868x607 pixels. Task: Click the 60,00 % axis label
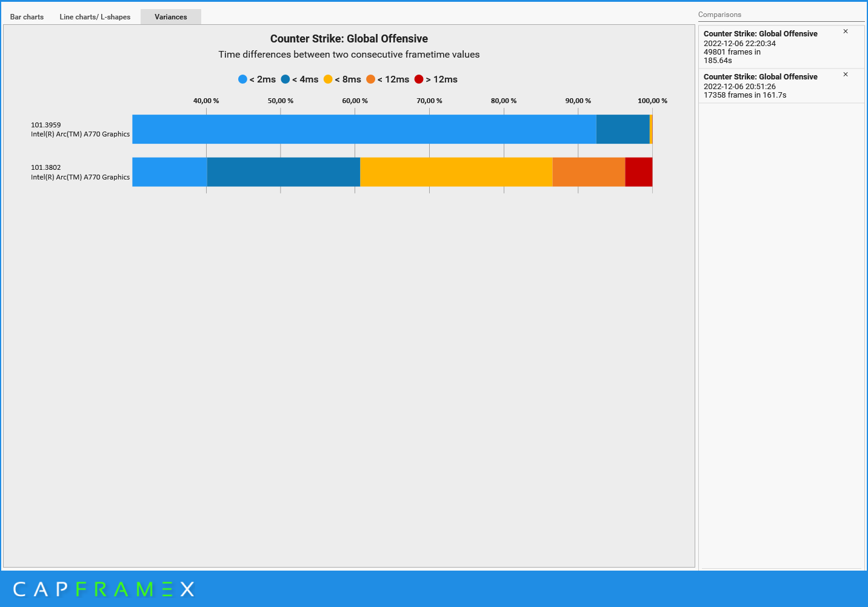(355, 101)
